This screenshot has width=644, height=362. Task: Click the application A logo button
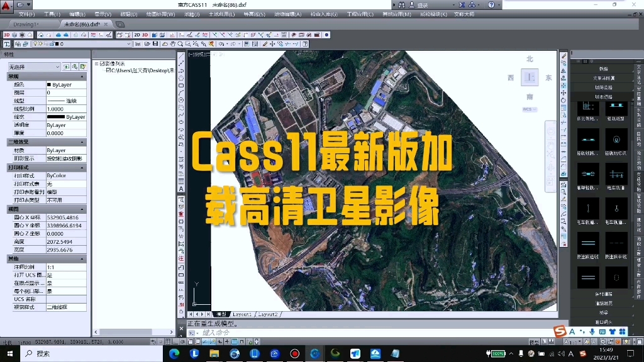6,6
